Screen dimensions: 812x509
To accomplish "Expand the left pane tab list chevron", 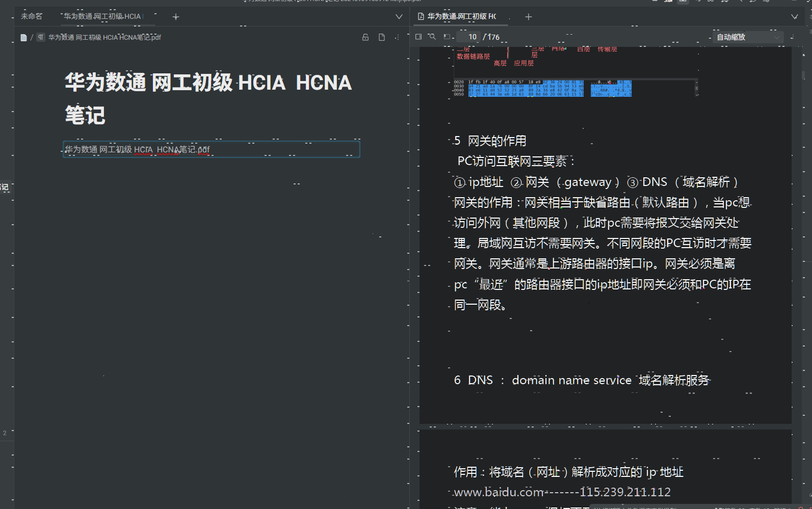I will [399, 17].
